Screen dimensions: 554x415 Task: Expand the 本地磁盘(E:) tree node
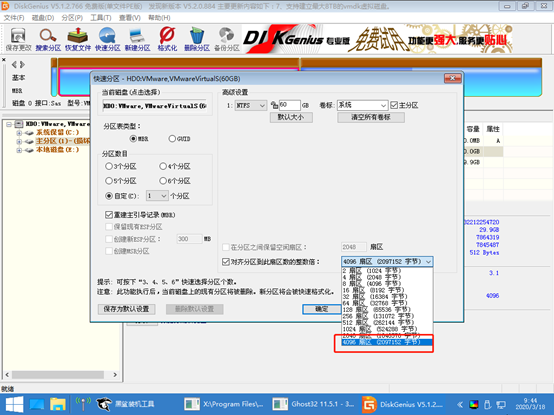coord(19,150)
